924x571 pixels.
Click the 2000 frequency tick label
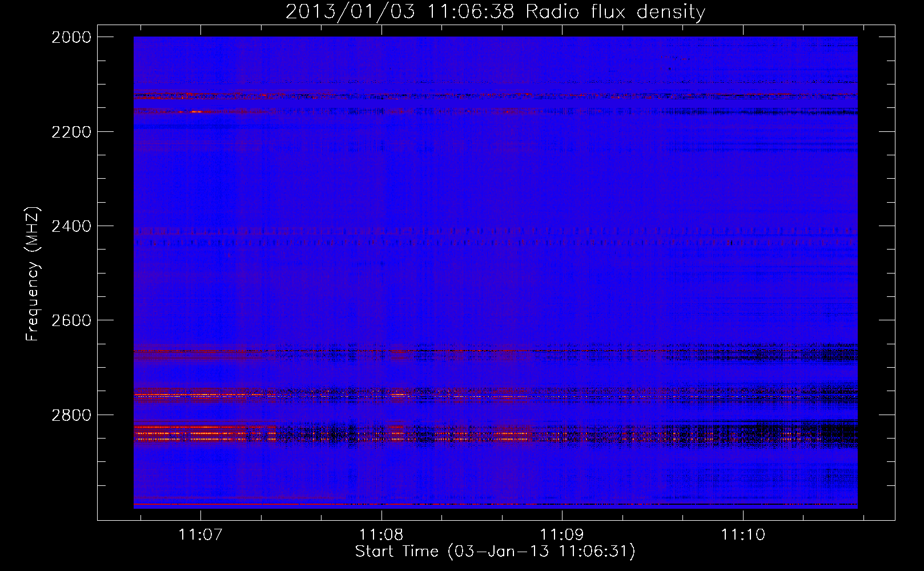pyautogui.click(x=71, y=37)
